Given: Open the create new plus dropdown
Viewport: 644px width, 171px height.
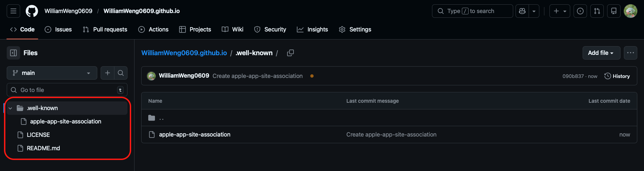Looking at the screenshot, I should (x=559, y=11).
